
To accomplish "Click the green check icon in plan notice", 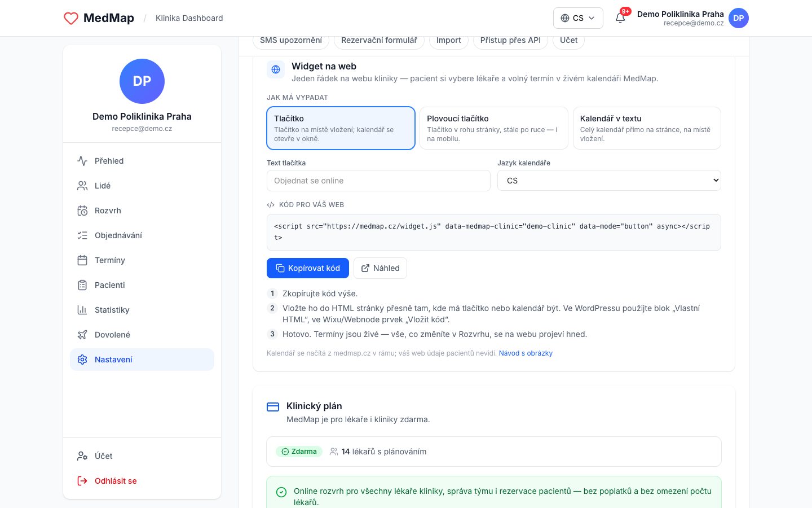I will click(281, 492).
